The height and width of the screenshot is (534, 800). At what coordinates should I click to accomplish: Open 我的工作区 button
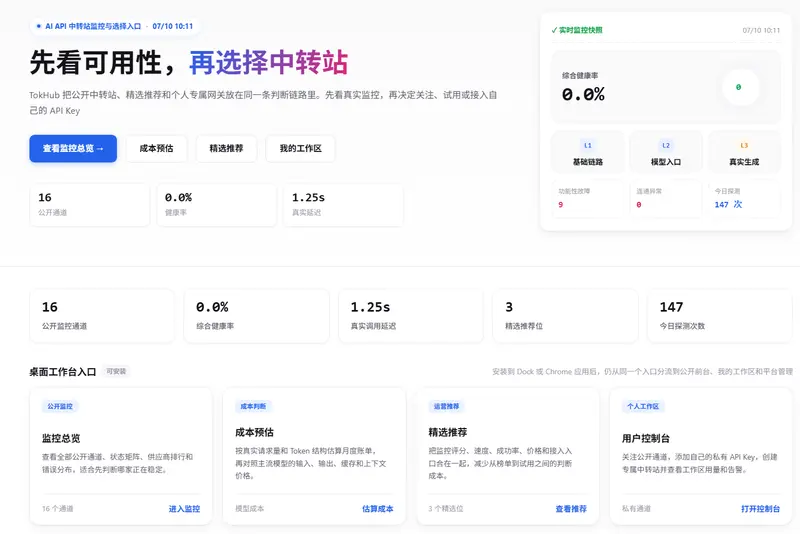(301, 148)
